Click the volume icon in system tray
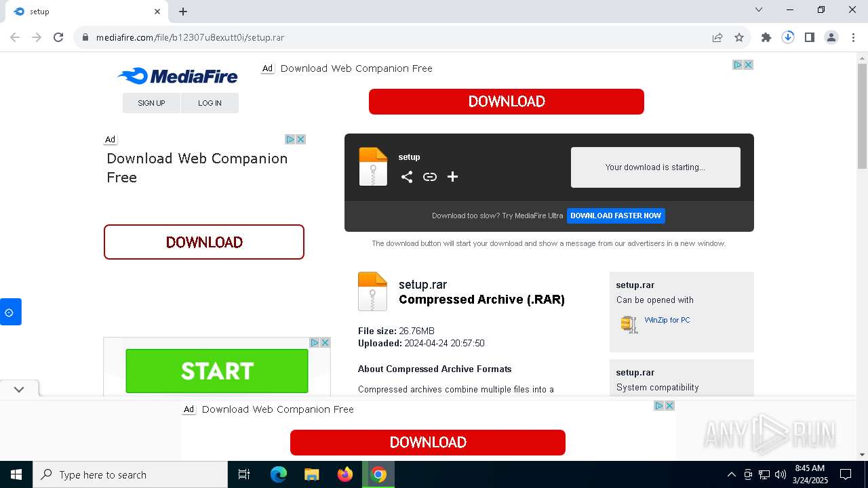The height and width of the screenshot is (488, 868). pos(781,474)
